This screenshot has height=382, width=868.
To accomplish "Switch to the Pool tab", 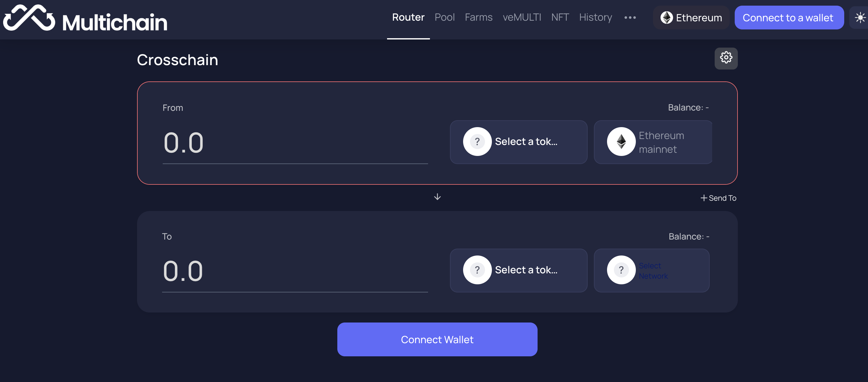I will (x=444, y=18).
